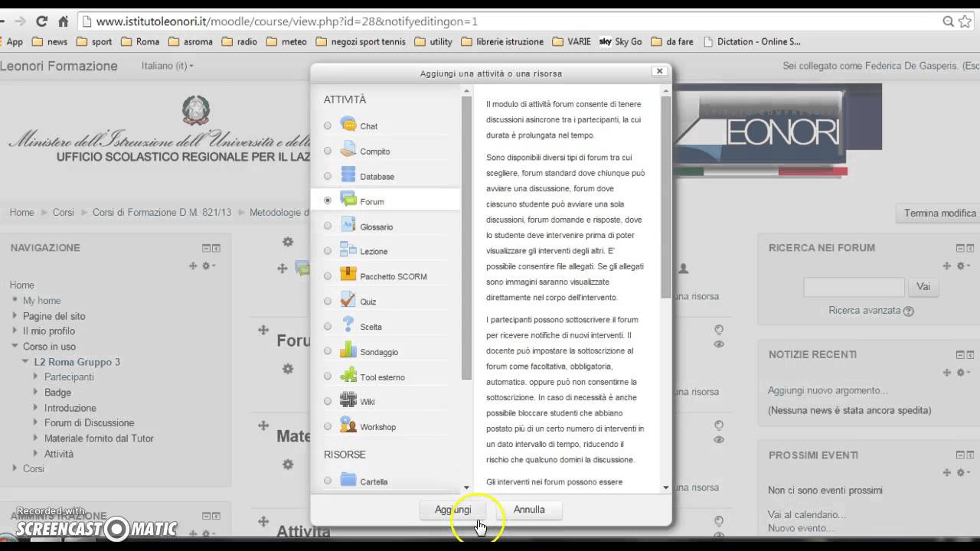The height and width of the screenshot is (551, 980).
Task: Expand bottom Corsi navigation node
Action: point(15,468)
